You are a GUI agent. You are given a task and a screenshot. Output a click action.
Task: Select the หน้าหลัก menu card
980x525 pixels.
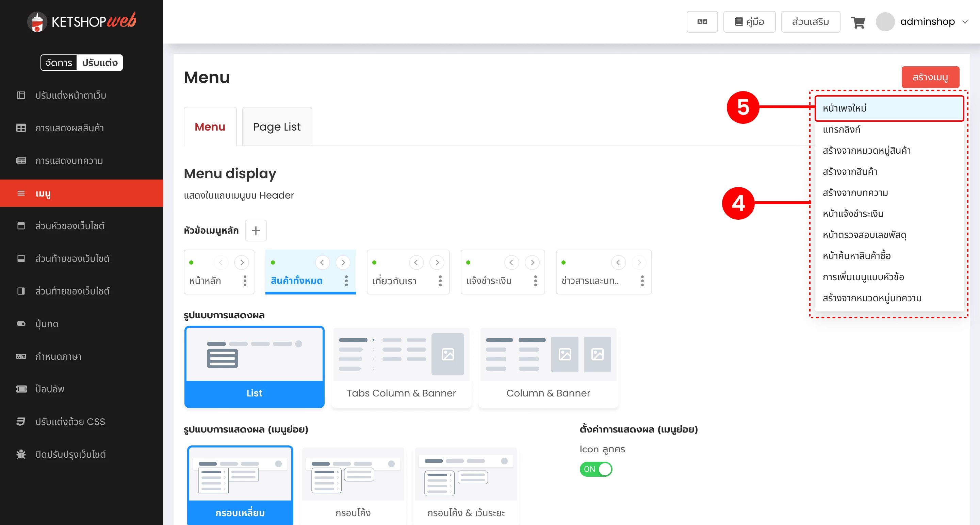(x=219, y=272)
